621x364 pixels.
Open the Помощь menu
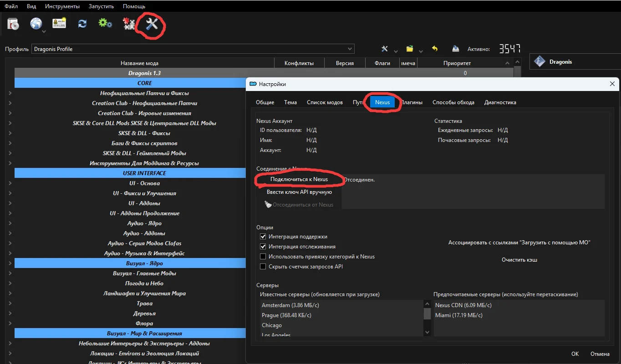coord(134,6)
